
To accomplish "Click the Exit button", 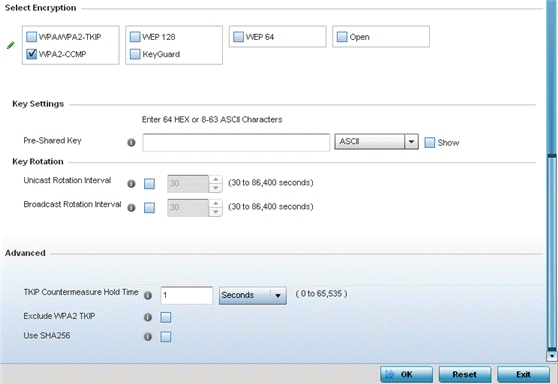I will coord(523,374).
